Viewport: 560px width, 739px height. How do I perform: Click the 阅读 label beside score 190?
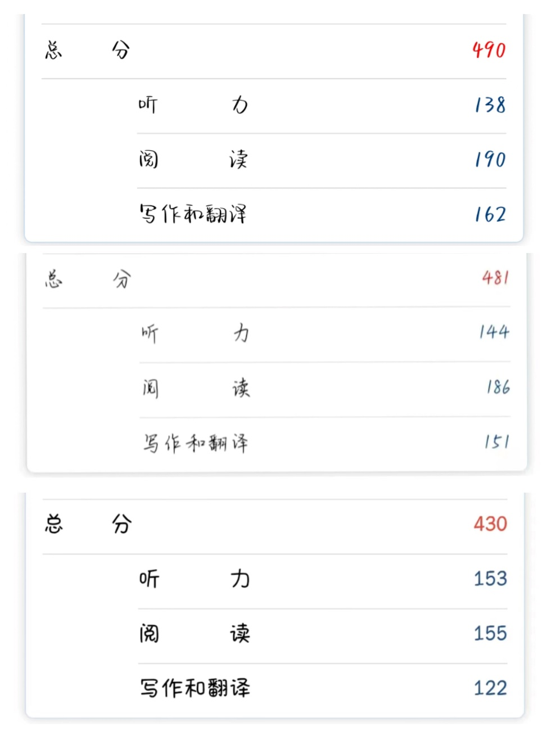click(193, 160)
